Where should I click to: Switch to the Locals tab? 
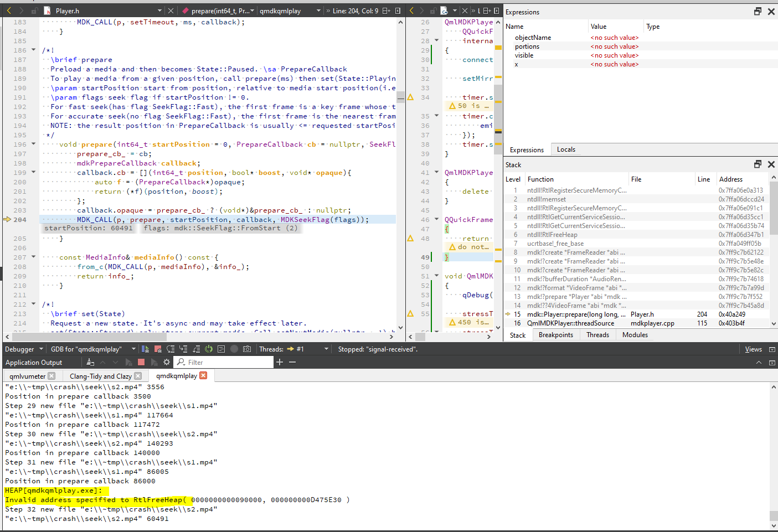coord(566,149)
